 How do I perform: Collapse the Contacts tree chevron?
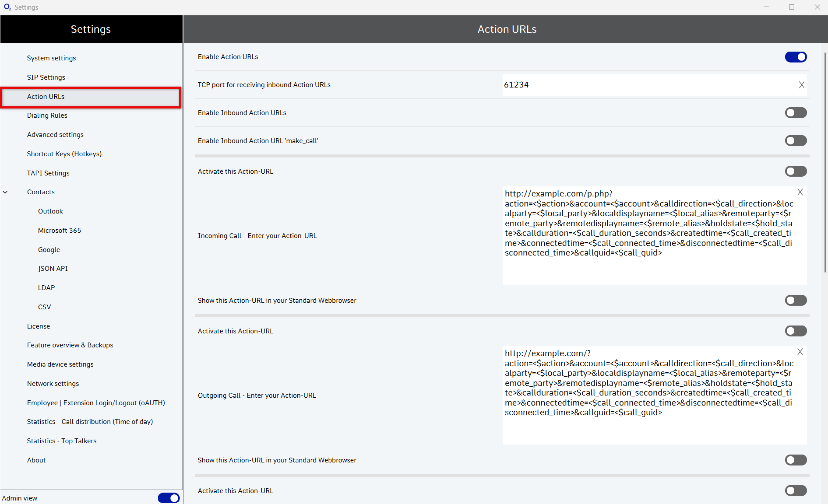tap(5, 192)
